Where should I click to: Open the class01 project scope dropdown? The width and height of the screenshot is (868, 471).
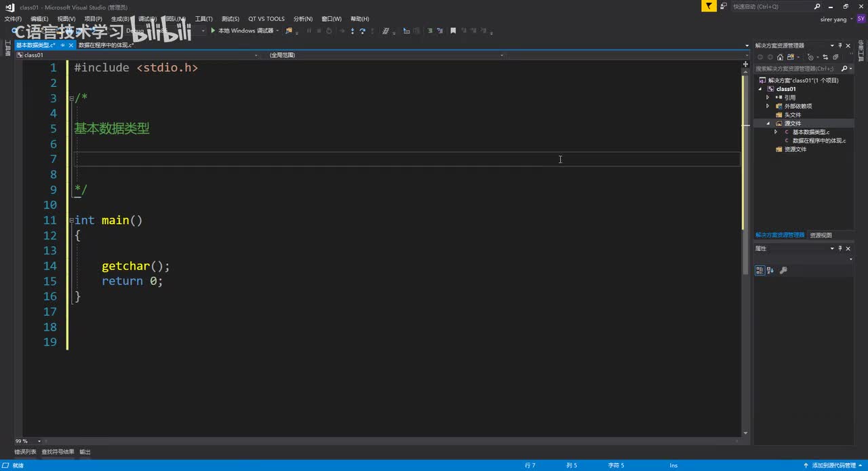pyautogui.click(x=256, y=55)
